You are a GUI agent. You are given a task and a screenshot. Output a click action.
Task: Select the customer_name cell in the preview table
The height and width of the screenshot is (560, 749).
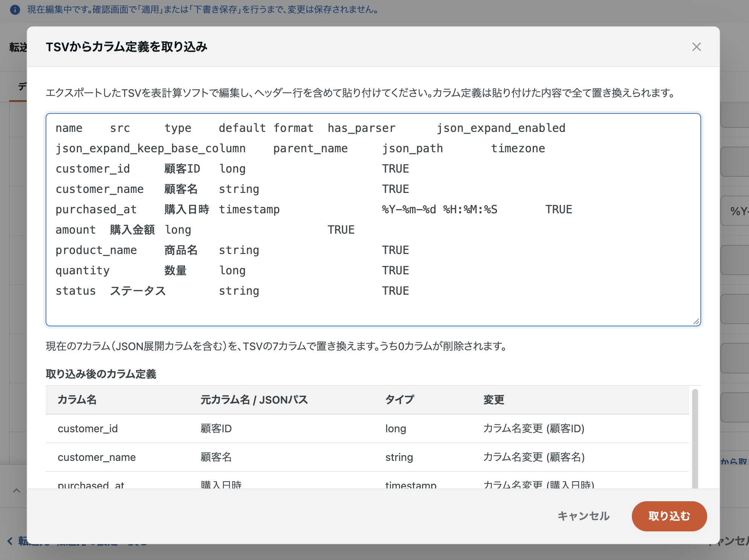[x=97, y=457]
